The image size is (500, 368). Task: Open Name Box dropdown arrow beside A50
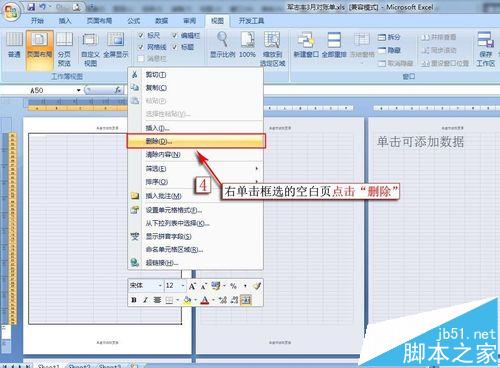point(79,90)
